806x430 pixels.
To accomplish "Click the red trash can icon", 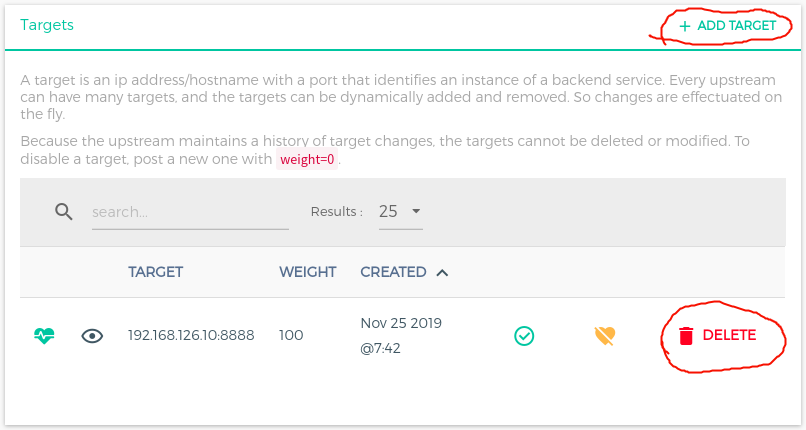I will tap(686, 336).
